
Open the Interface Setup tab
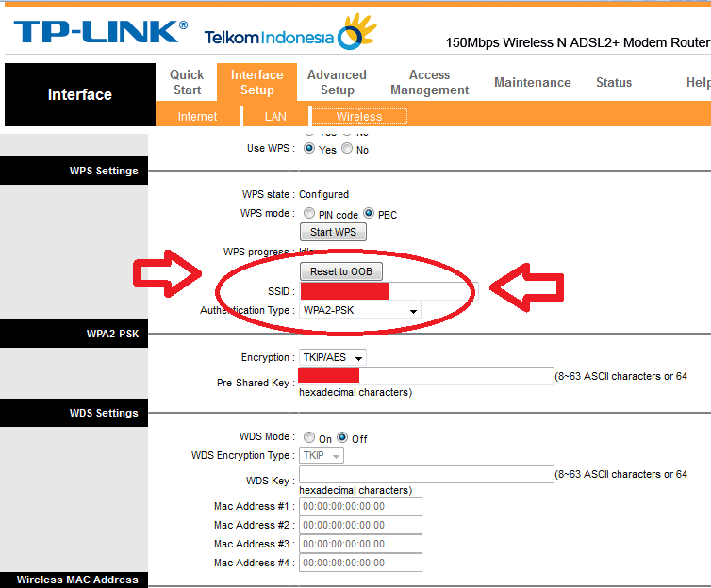click(x=256, y=82)
